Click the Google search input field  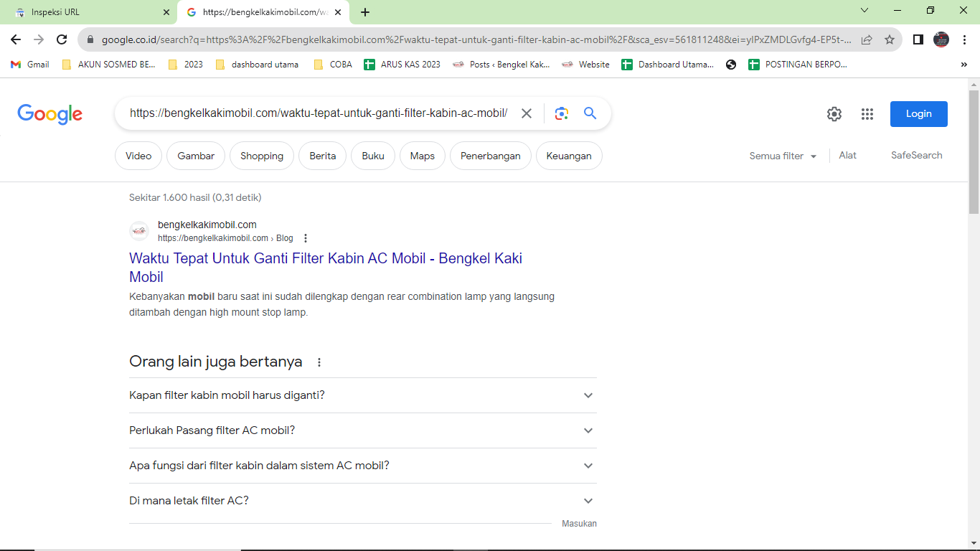(x=319, y=113)
